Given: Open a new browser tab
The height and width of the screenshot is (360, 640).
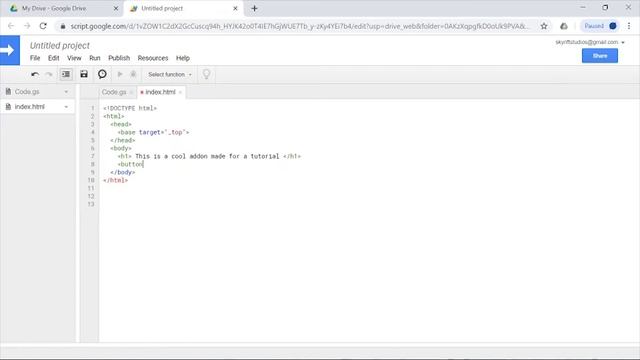Looking at the screenshot, I should [x=254, y=8].
